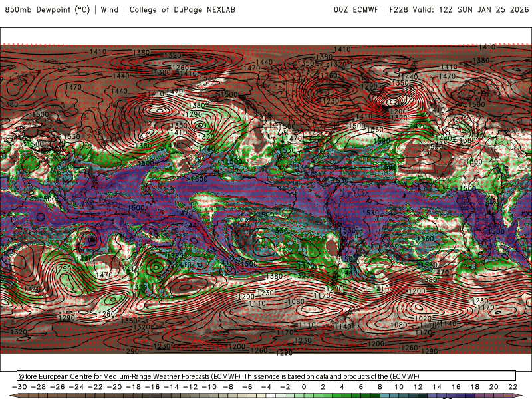The height and width of the screenshot is (399, 532).
Task: Click the '16' legend value
Action: [x=456, y=387]
